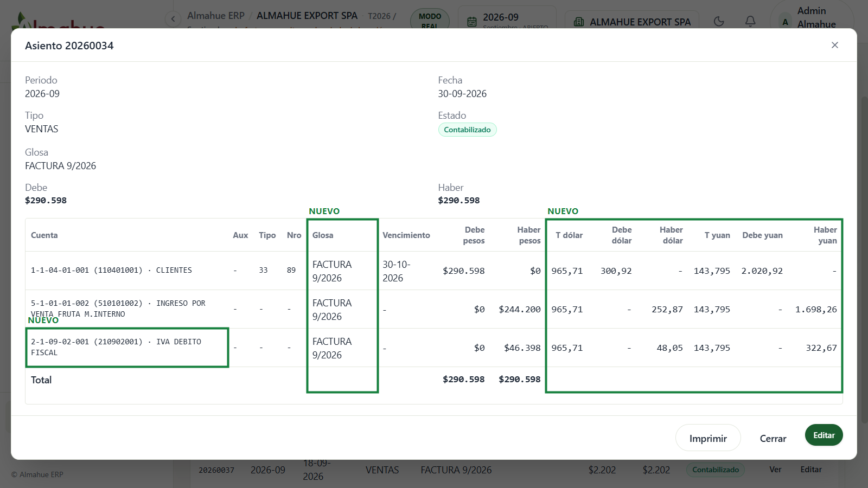Click the Total row label
The height and width of the screenshot is (488, 868).
[x=41, y=380]
